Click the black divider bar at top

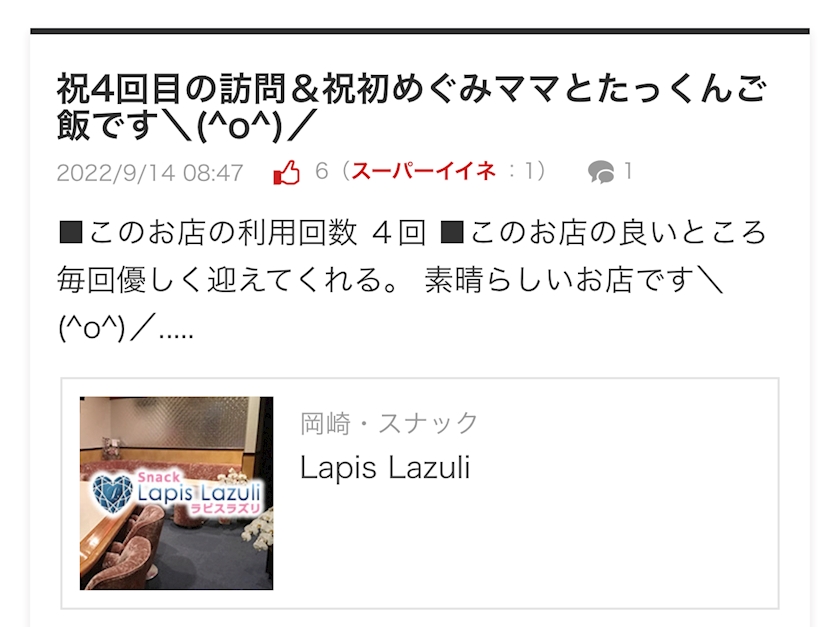pos(420,31)
